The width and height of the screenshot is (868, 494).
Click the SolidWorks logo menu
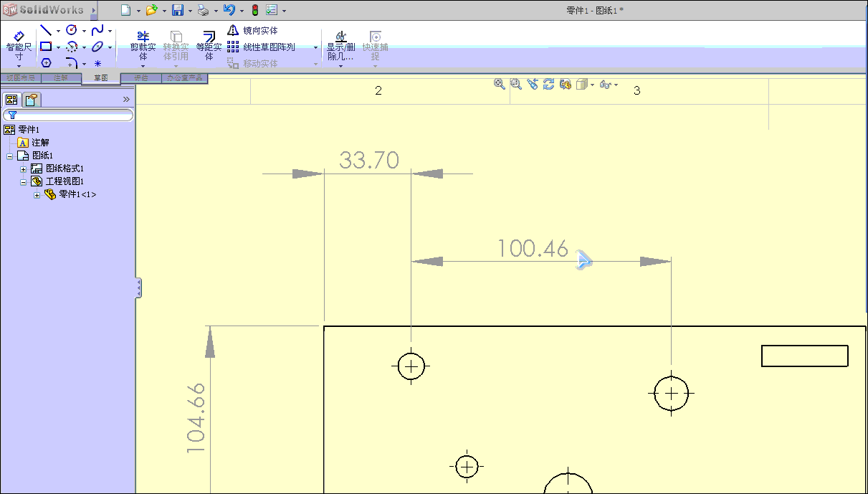coord(44,10)
